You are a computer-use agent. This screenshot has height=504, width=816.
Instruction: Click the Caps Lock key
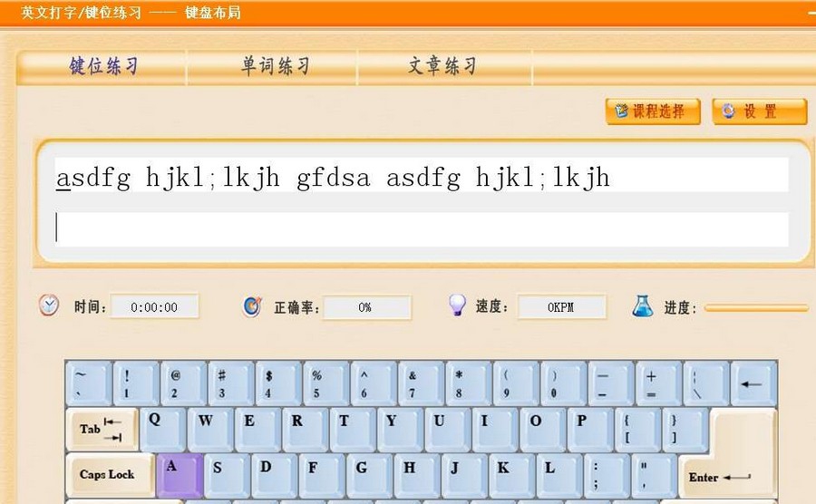[x=110, y=475]
